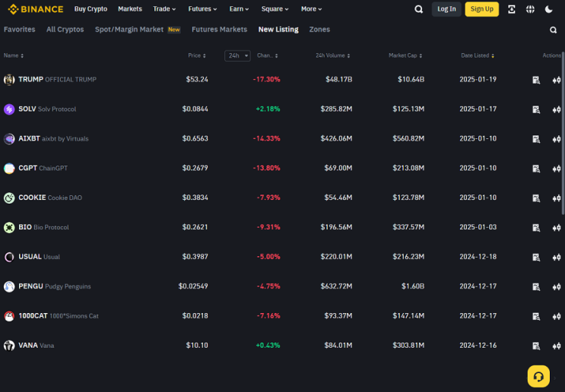The height and width of the screenshot is (392, 565).
Task: Switch to the Favorites tab
Action: 20,30
